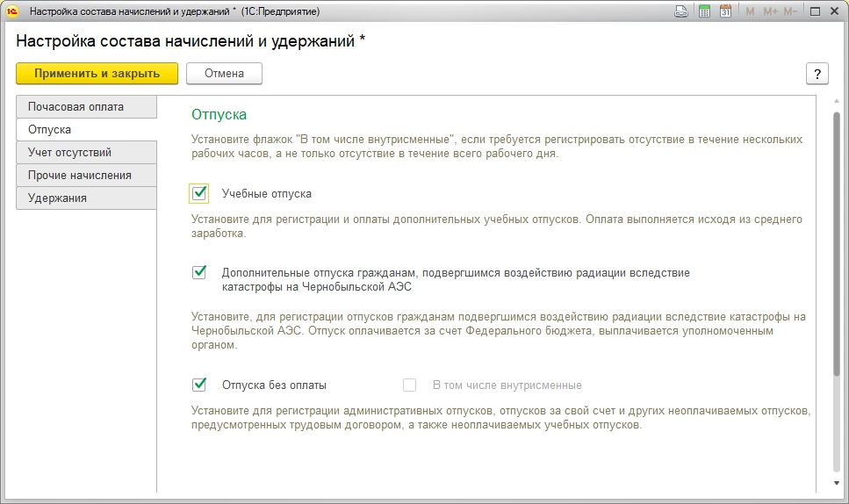The image size is (849, 504).
Task: Click the M memory button in the title bar
Action: (750, 11)
